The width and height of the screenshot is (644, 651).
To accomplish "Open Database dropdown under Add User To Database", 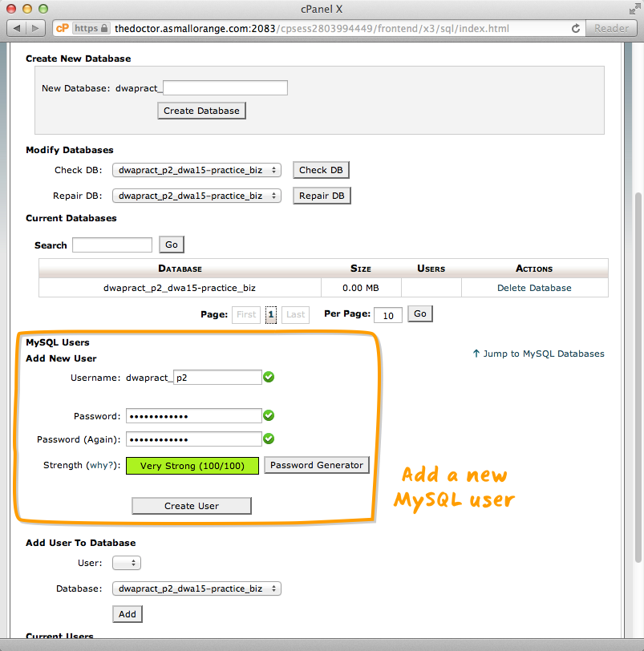I will (x=196, y=588).
